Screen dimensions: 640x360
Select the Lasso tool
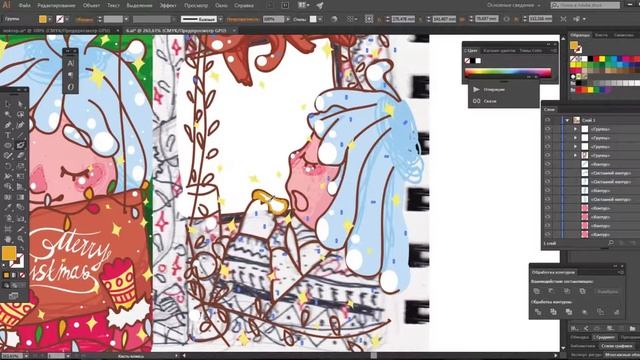click(x=20, y=114)
